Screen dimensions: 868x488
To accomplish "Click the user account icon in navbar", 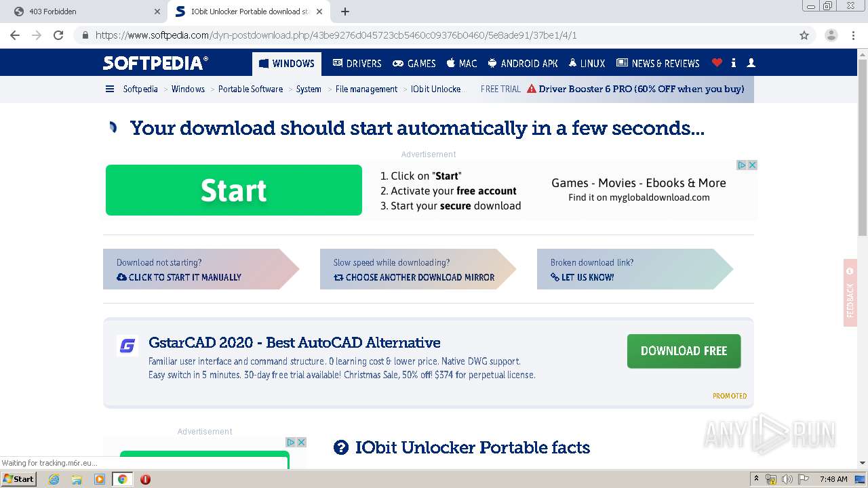I will [x=751, y=63].
